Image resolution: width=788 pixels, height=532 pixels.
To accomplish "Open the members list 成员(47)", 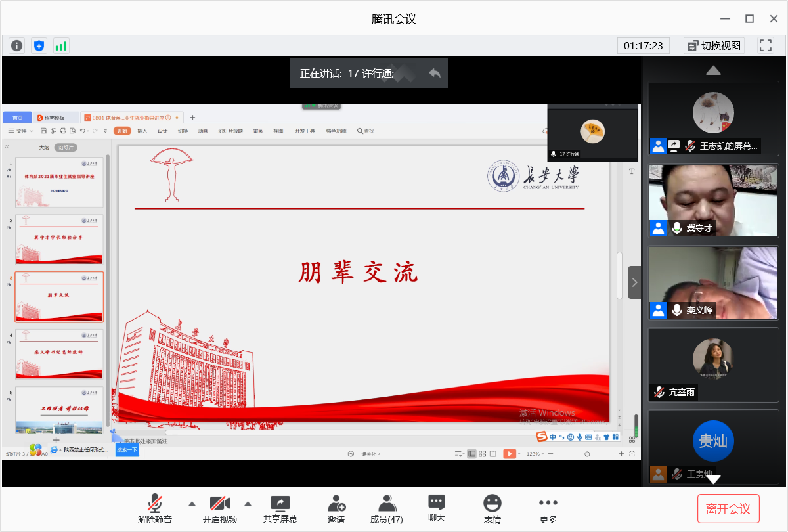I will click(x=387, y=504).
